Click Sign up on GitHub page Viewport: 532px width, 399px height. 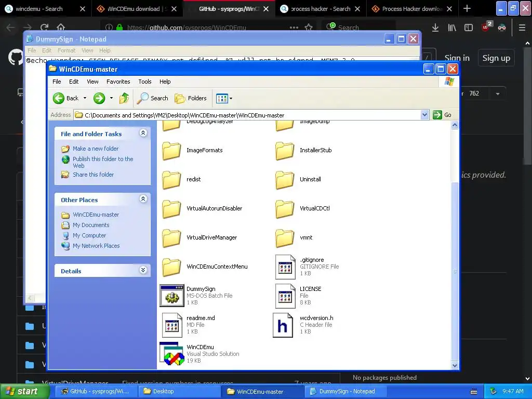tap(496, 58)
